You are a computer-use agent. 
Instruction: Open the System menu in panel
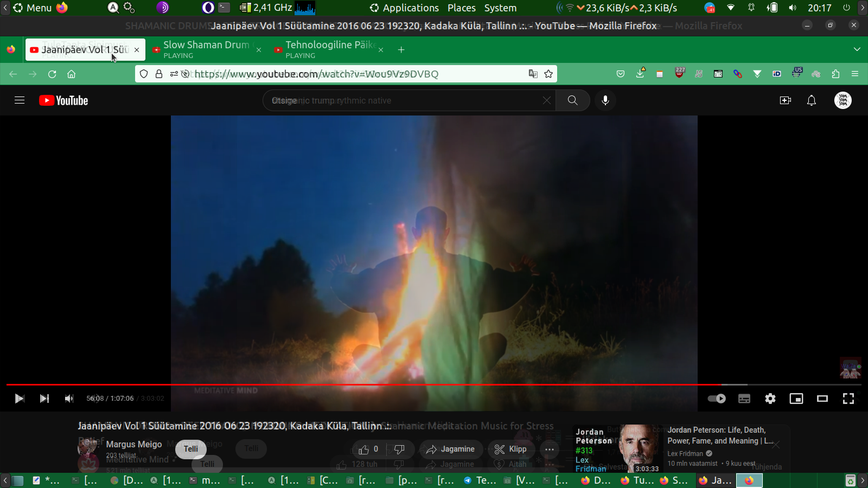[500, 8]
